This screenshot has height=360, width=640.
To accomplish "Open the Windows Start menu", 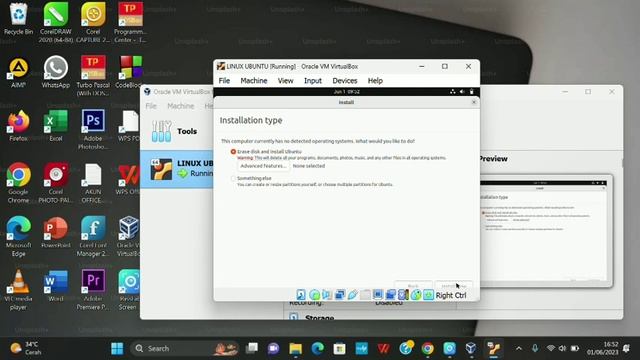I will pos(117,349).
